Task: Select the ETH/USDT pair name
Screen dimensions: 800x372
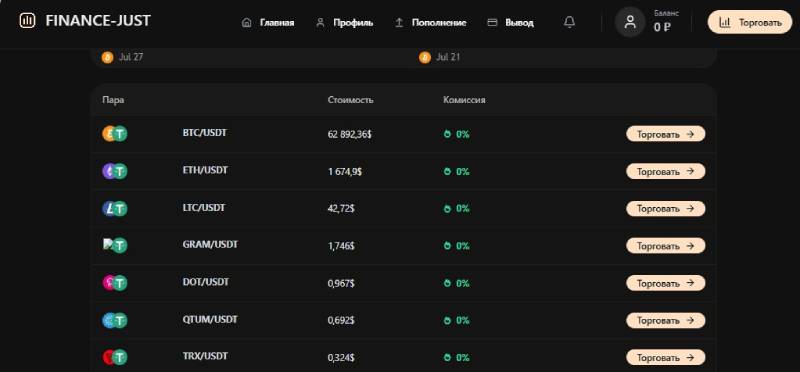Action: (x=205, y=170)
